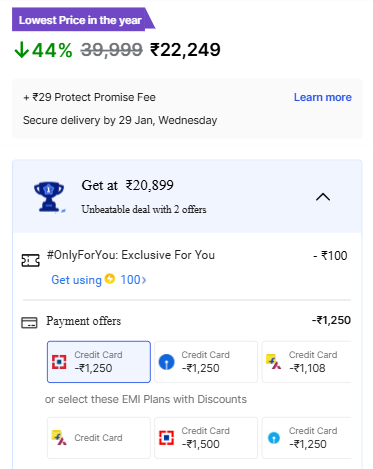The height and width of the screenshot is (469, 373).
Task: Open the chevron after Get using 100
Action: click(144, 280)
